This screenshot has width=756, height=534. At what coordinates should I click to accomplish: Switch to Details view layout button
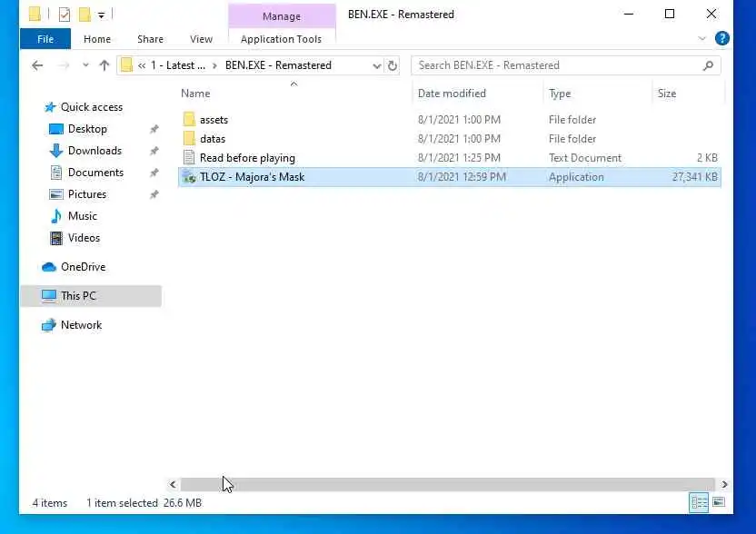point(699,503)
